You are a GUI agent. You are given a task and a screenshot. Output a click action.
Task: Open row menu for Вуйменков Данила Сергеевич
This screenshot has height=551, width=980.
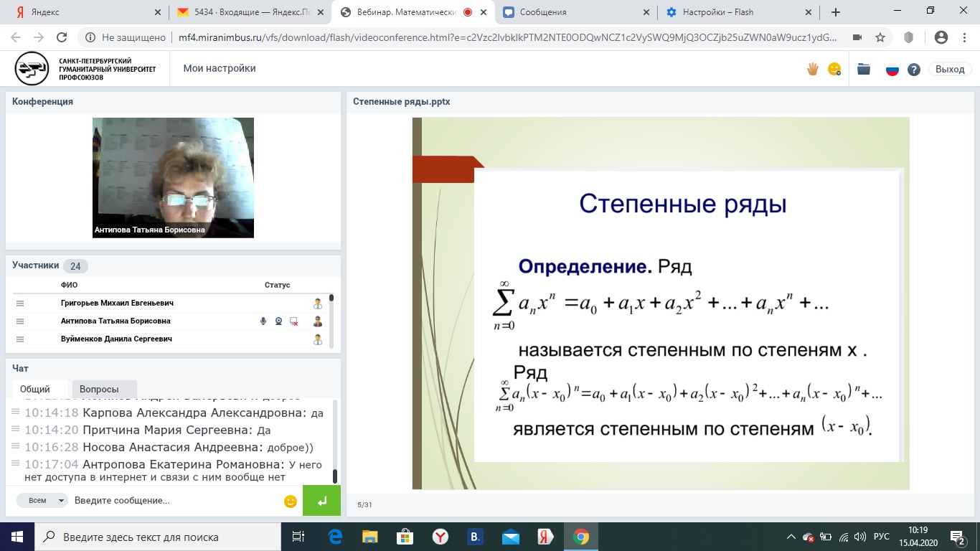point(20,339)
